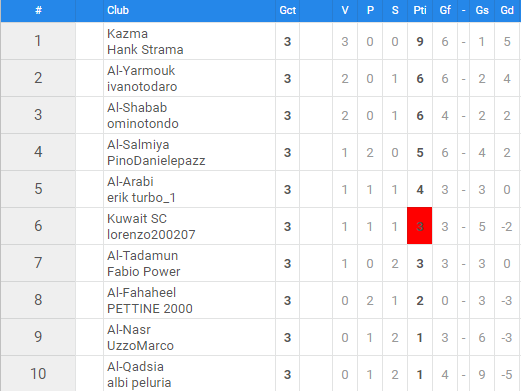This screenshot has width=521, height=391.
Task: Click manager lorenzo200207
Action: [151, 235]
